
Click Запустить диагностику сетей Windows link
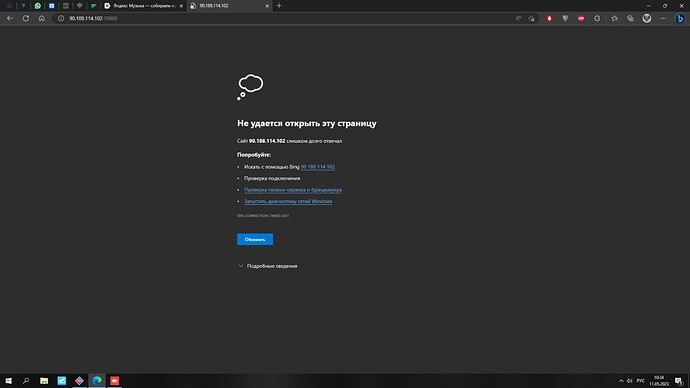click(x=288, y=201)
